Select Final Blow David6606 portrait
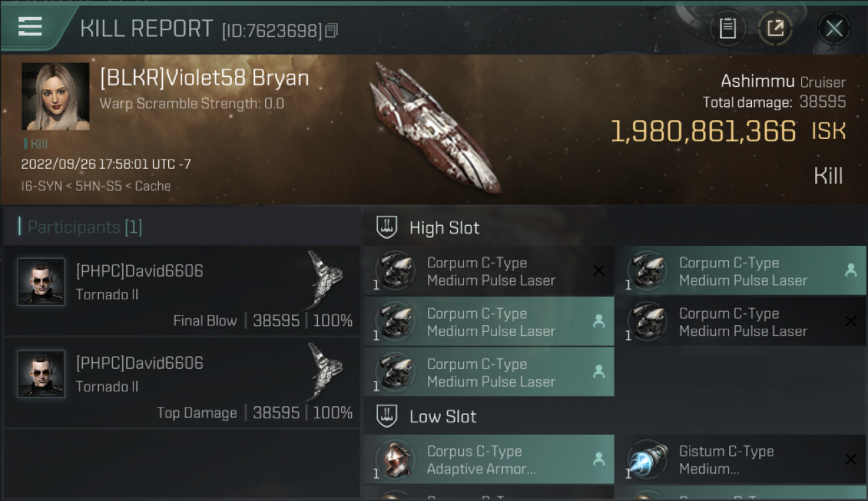 tap(41, 282)
